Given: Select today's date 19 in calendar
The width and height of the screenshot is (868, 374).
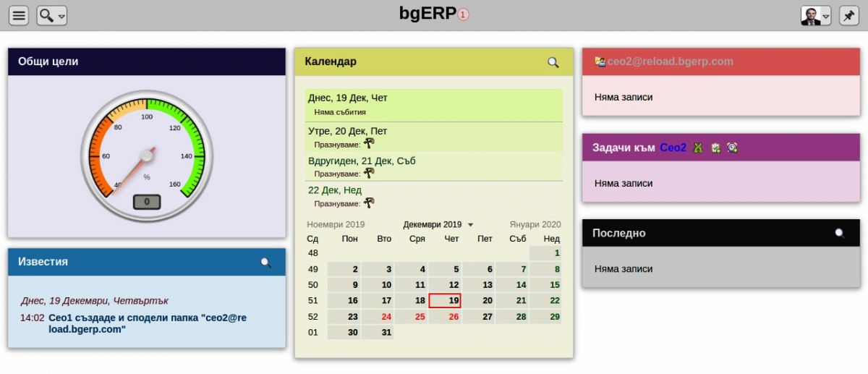Looking at the screenshot, I should pyautogui.click(x=445, y=300).
